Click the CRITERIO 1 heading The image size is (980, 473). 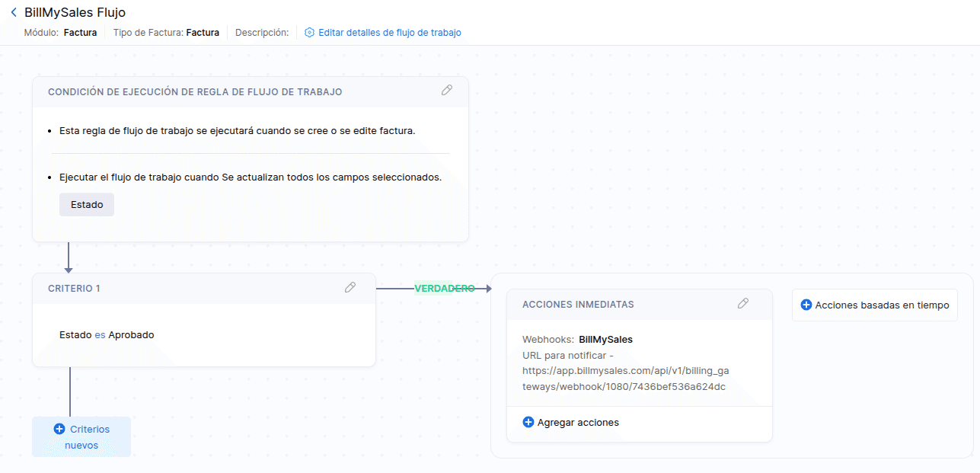point(74,289)
